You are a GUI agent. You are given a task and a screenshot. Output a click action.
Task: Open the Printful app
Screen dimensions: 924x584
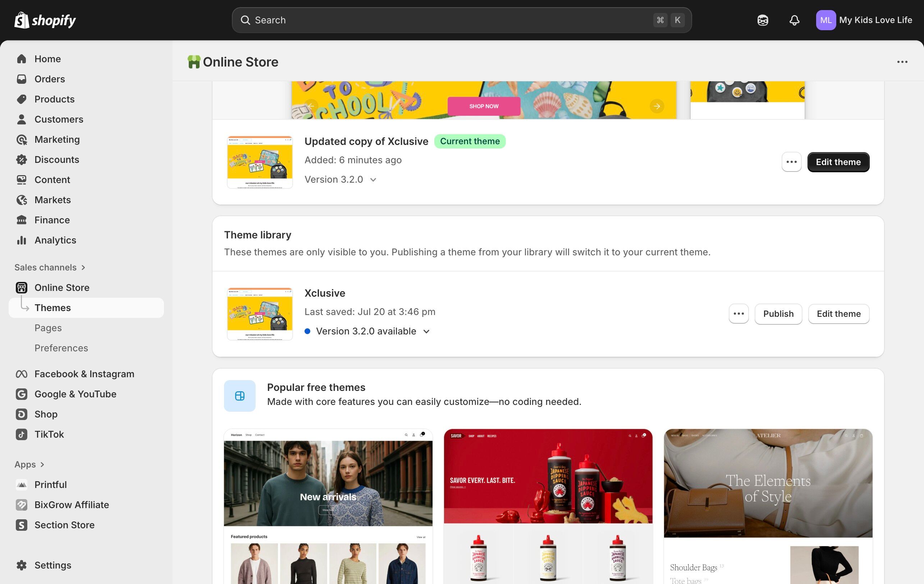tap(50, 484)
